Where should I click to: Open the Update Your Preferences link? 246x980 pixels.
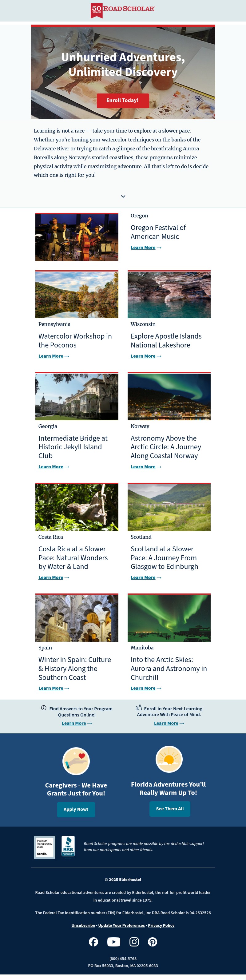(x=121, y=925)
